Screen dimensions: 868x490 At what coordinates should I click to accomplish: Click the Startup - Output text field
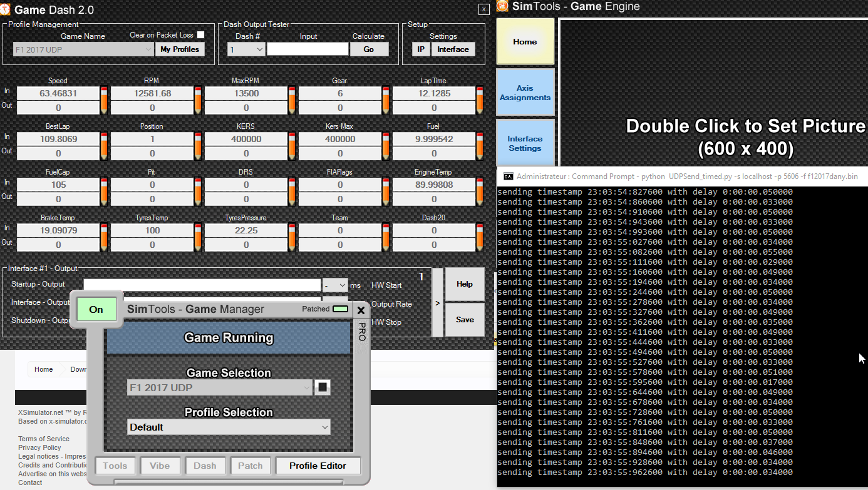[x=202, y=285]
